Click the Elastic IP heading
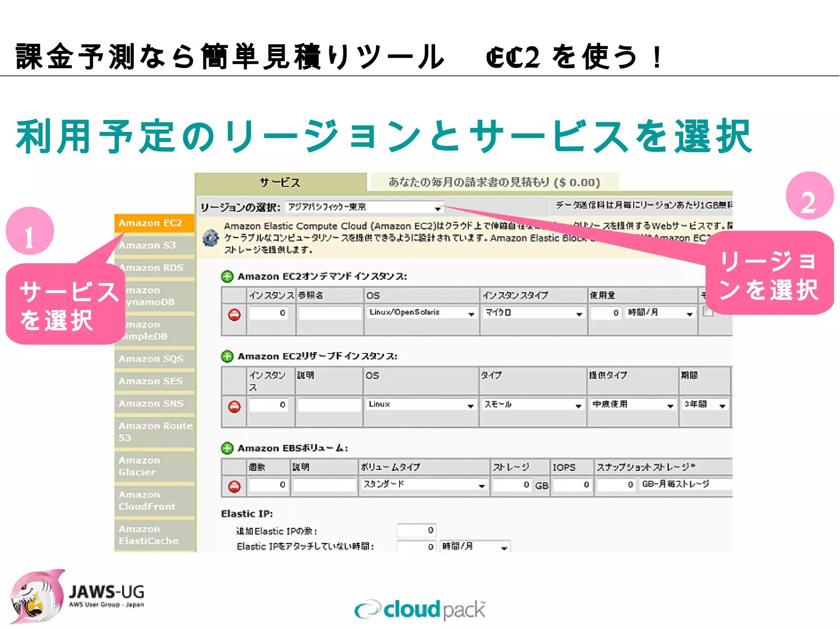 247,514
